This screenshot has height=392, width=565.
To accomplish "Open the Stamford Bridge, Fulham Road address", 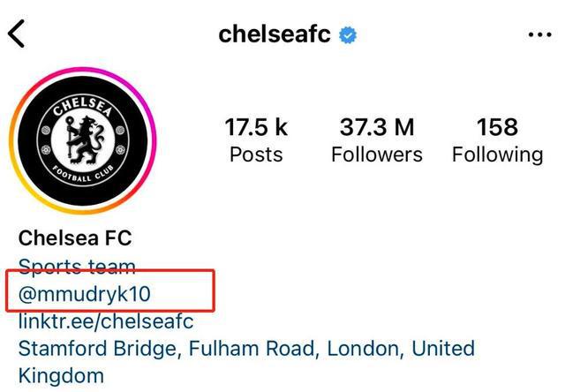I will [x=246, y=348].
